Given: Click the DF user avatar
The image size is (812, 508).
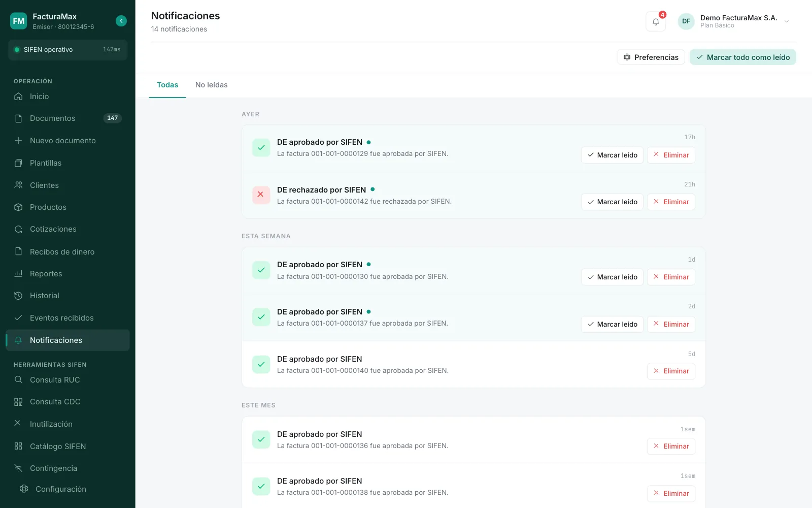Looking at the screenshot, I should coord(686,21).
